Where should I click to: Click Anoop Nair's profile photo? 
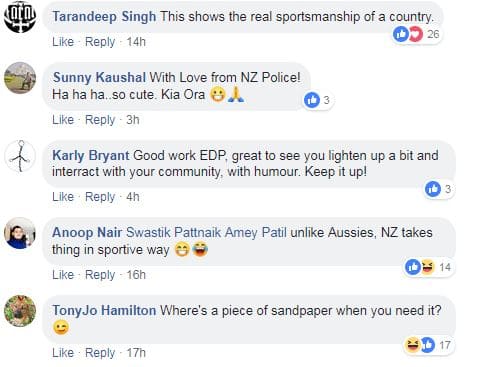(x=20, y=233)
